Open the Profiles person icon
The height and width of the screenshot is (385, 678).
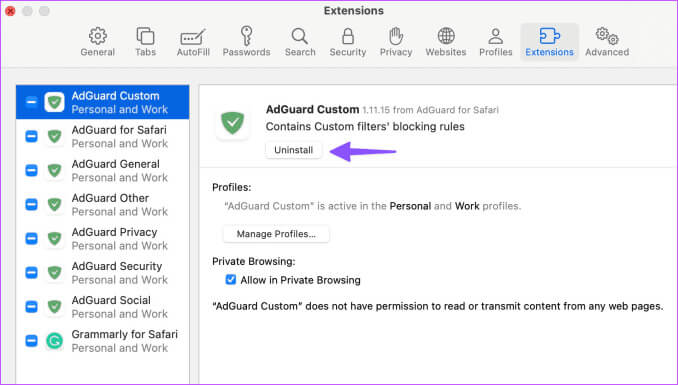click(496, 36)
